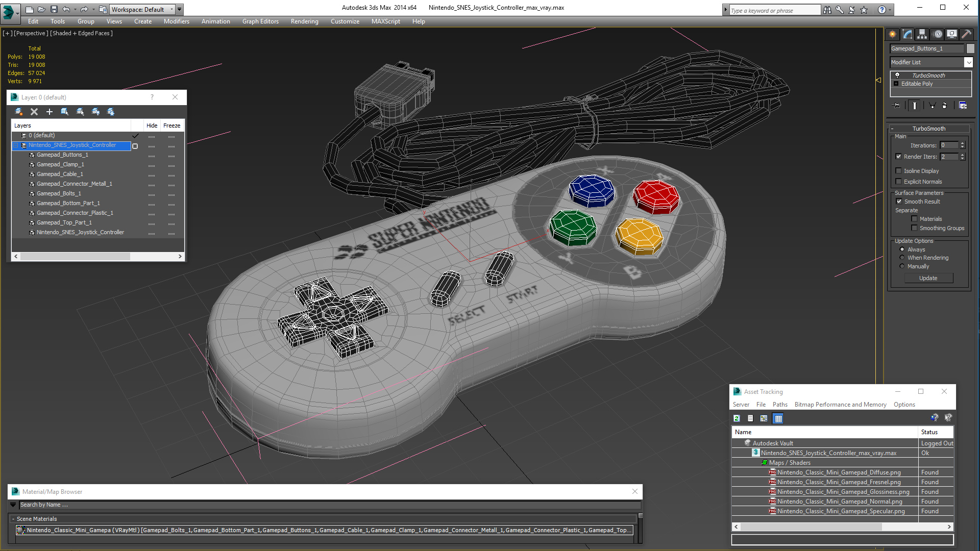Open the Modifier List dropdown
980x551 pixels.
click(x=968, y=62)
